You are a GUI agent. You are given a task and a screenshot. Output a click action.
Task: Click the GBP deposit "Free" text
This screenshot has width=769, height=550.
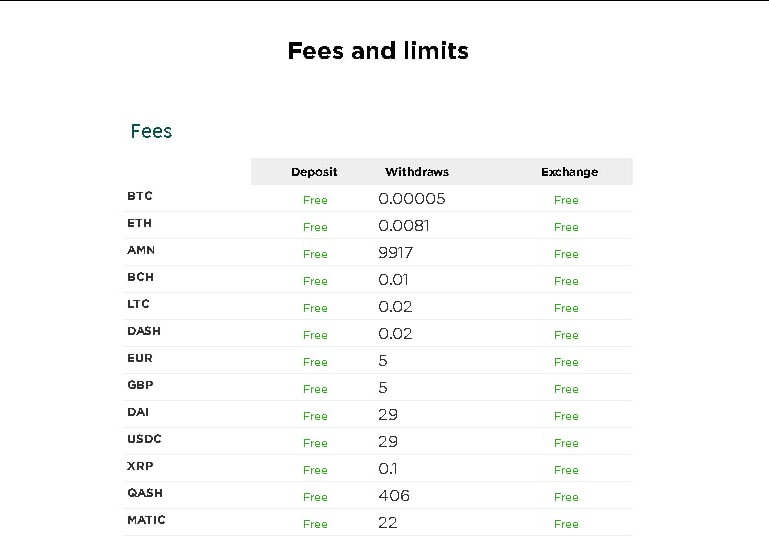[x=315, y=389]
